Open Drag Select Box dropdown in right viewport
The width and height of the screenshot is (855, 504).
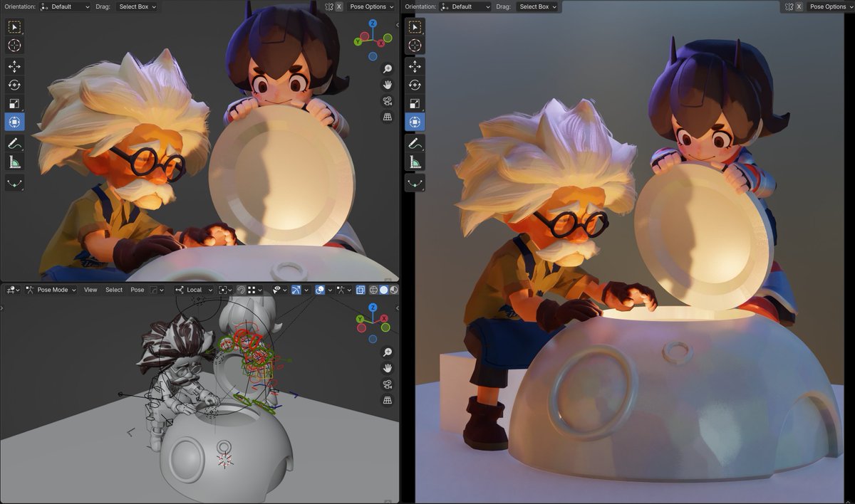point(538,6)
